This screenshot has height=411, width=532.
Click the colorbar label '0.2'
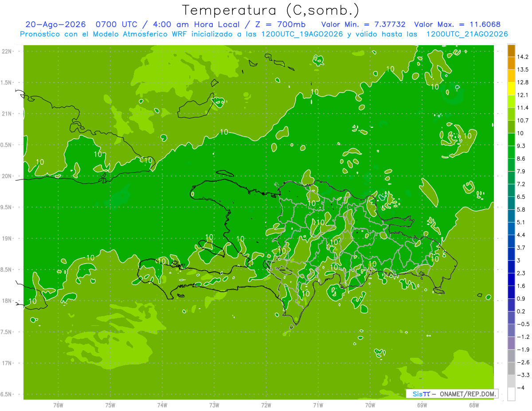pyautogui.click(x=522, y=311)
